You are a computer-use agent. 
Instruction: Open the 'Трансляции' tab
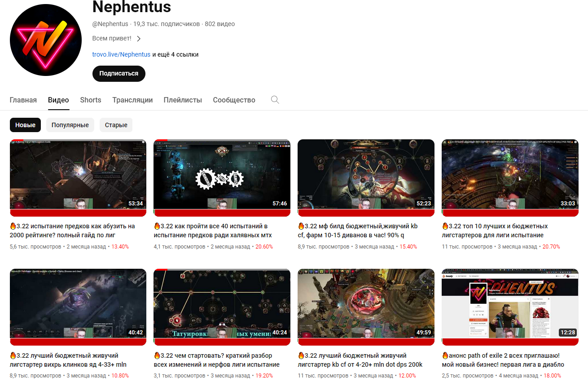point(132,100)
